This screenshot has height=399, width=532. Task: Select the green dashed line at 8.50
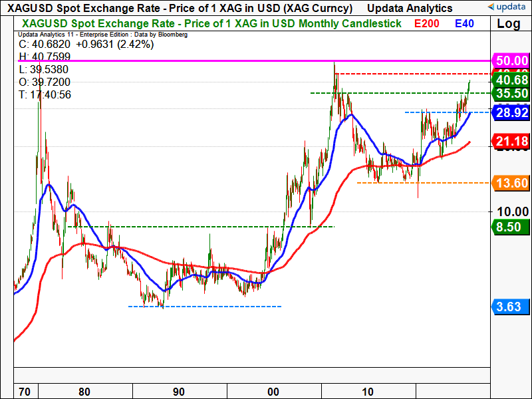click(x=201, y=227)
